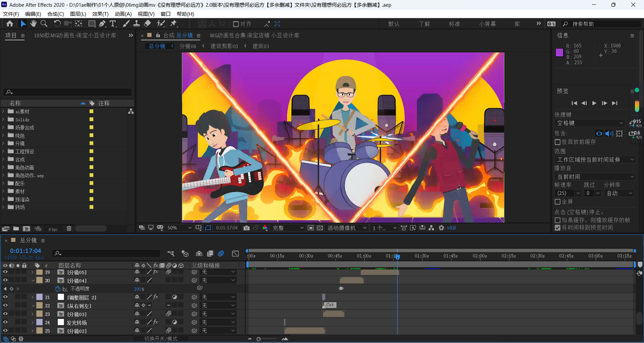Screen dimensions: 644x343
Task: Hide layer 发光转场 with eye icon
Action: point(5,322)
